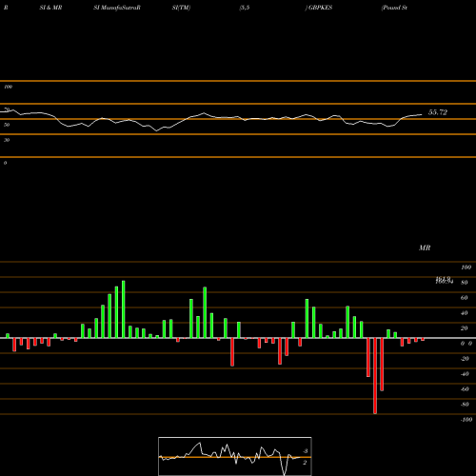
Task: Click the MR panel title label
Action: pos(425,248)
